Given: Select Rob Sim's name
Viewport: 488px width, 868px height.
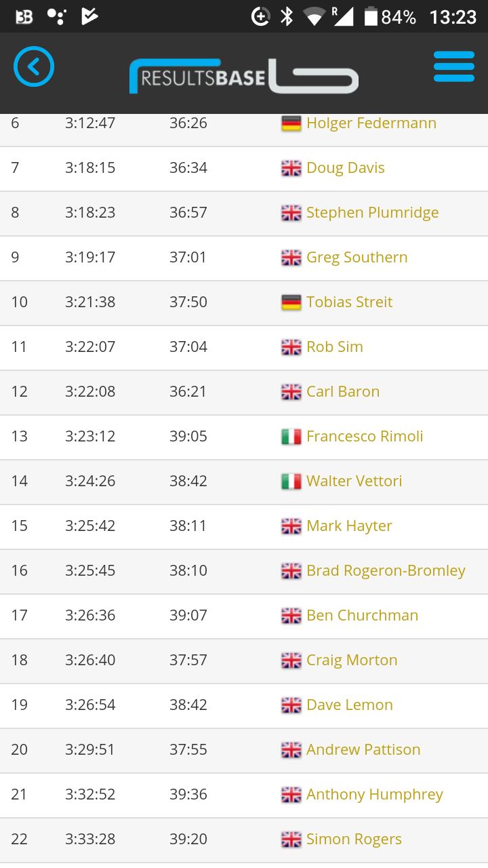Looking at the screenshot, I should (x=334, y=347).
